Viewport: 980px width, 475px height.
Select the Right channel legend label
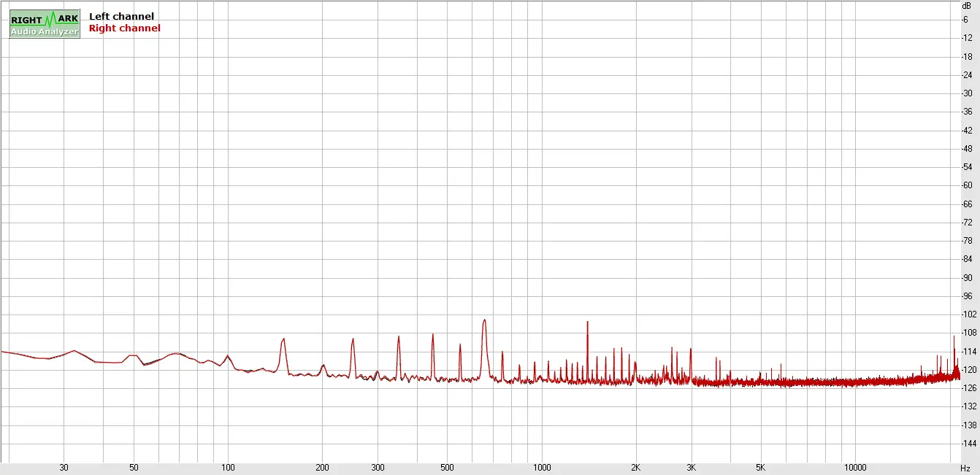point(124,28)
